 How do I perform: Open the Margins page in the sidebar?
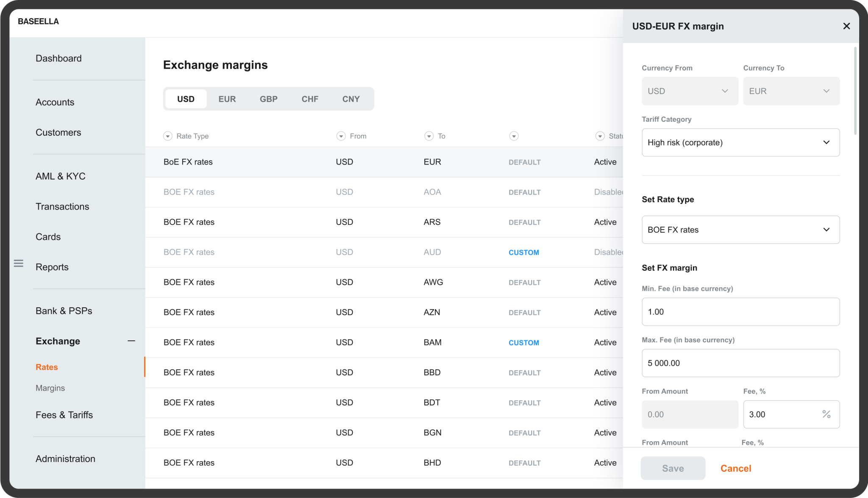(50, 388)
